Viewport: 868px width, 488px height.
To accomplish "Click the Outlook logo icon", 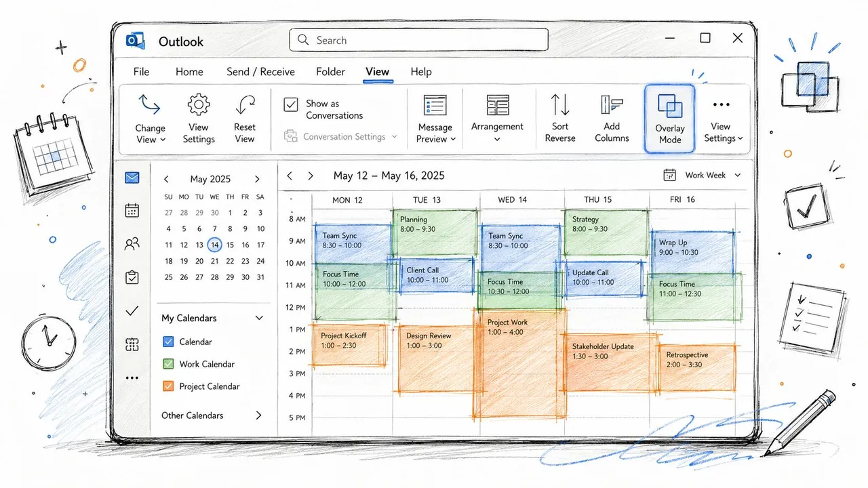I will tap(136, 41).
